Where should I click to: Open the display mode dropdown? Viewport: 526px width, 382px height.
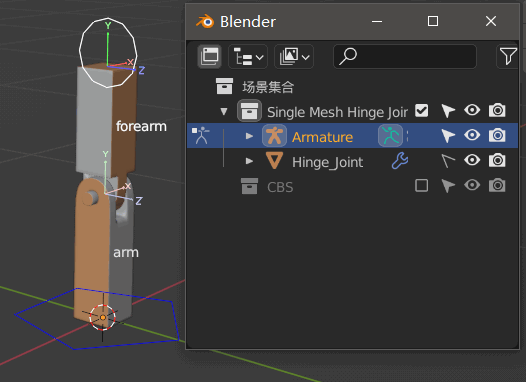(x=248, y=56)
